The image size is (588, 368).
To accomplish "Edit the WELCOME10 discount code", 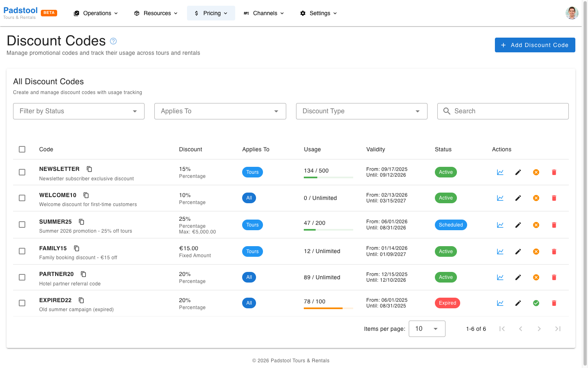I will pos(518,198).
